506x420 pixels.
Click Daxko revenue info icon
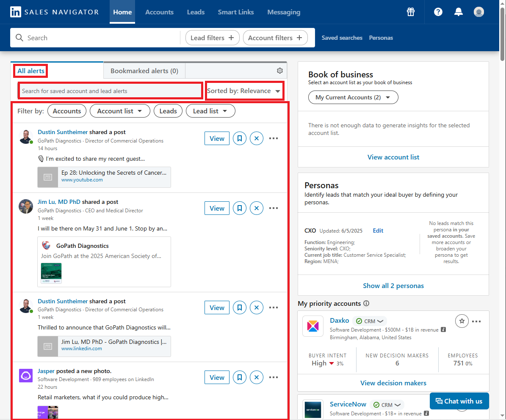point(443,329)
